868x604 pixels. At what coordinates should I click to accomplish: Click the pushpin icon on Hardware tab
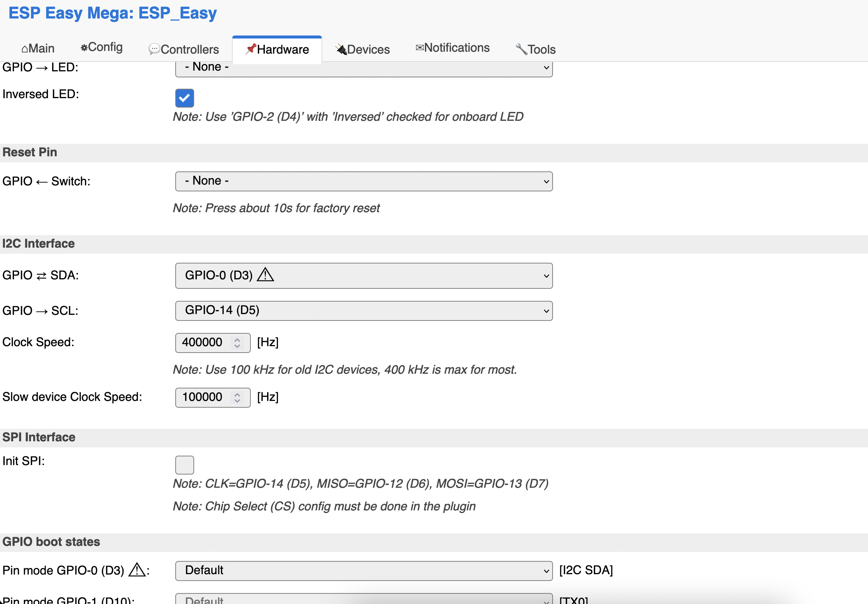pos(251,49)
